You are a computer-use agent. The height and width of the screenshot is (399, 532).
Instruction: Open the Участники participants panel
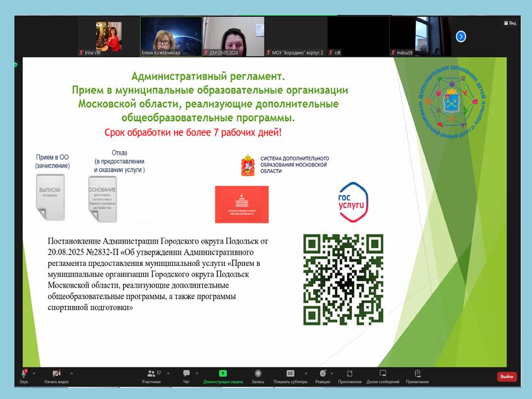coord(151,374)
